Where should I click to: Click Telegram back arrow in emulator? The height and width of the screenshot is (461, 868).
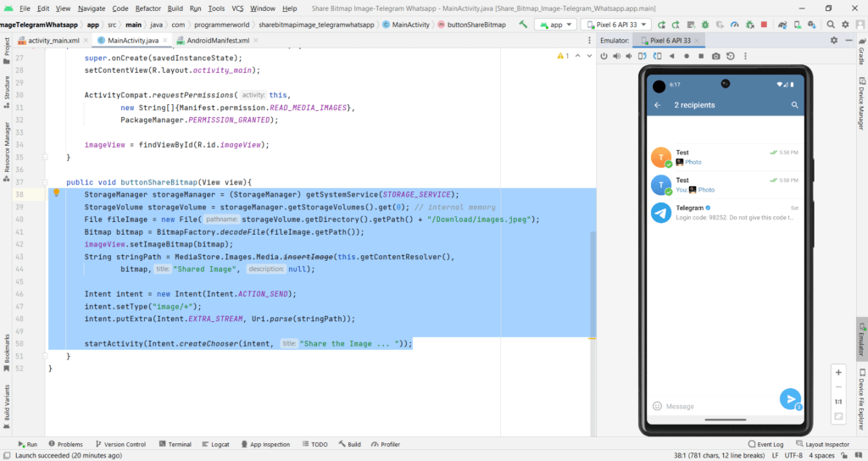tap(658, 105)
